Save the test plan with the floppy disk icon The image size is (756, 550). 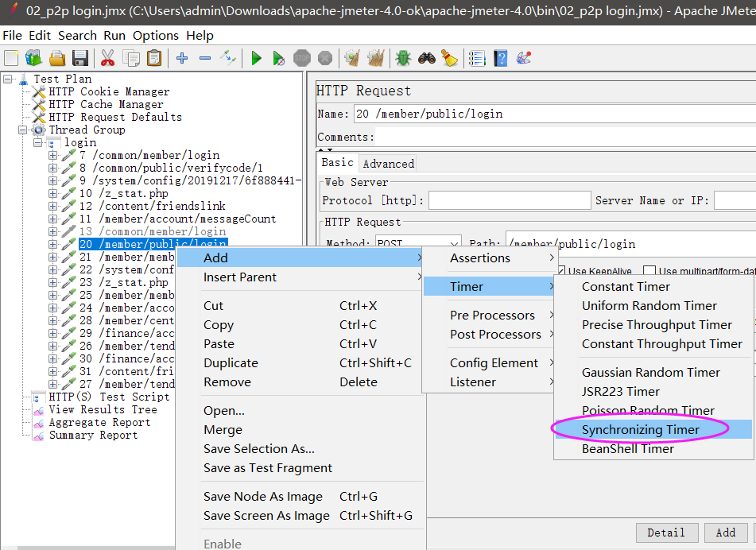(x=80, y=58)
